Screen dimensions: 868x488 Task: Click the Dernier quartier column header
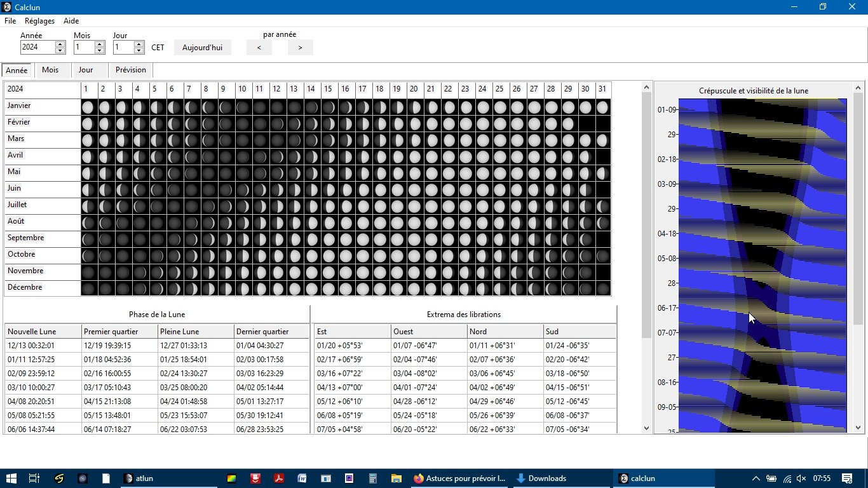(x=271, y=331)
